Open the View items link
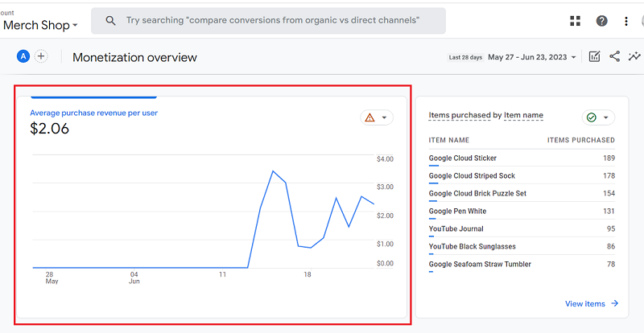The height and width of the screenshot is (333, 644). coord(592,304)
